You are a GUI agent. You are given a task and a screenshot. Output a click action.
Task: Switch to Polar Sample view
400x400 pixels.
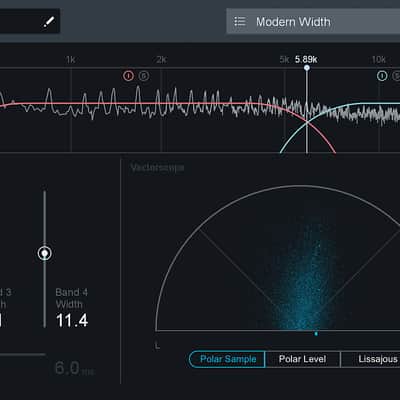point(227,359)
